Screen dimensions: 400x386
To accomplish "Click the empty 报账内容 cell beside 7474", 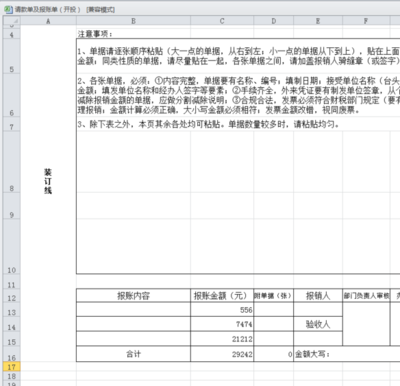I will tap(133, 324).
